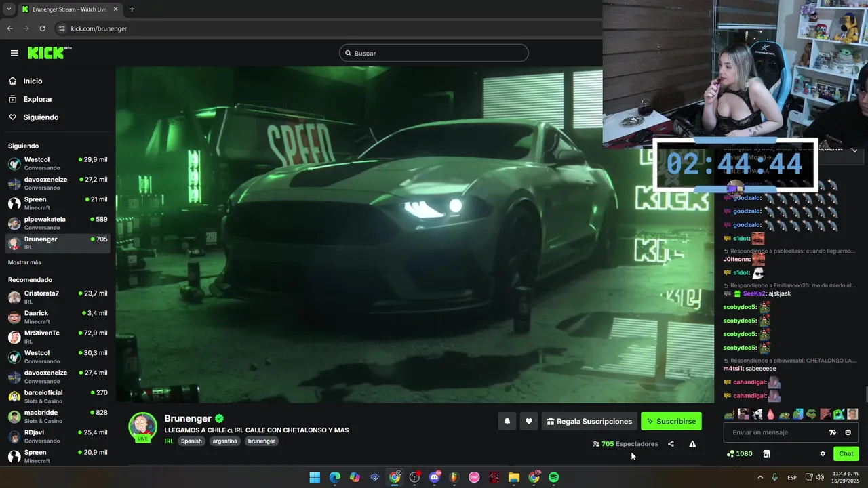This screenshot has width=868, height=488.
Task: Send message with green Chat button
Action: pos(846,453)
